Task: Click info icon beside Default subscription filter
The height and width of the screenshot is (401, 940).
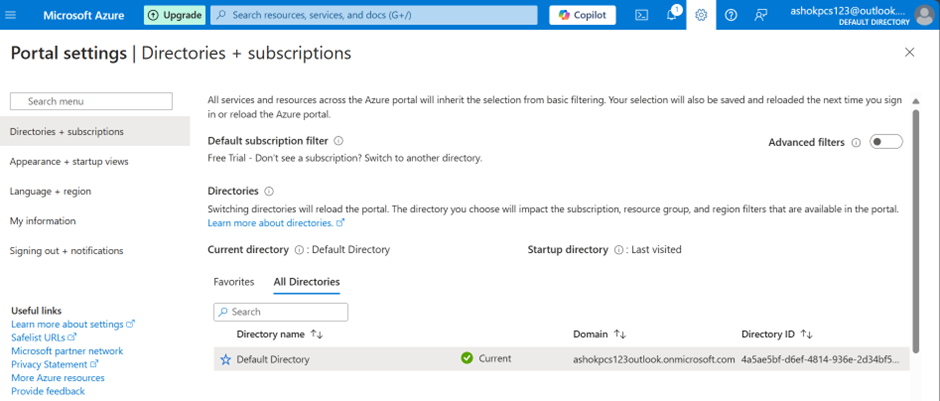Action: pyautogui.click(x=338, y=142)
